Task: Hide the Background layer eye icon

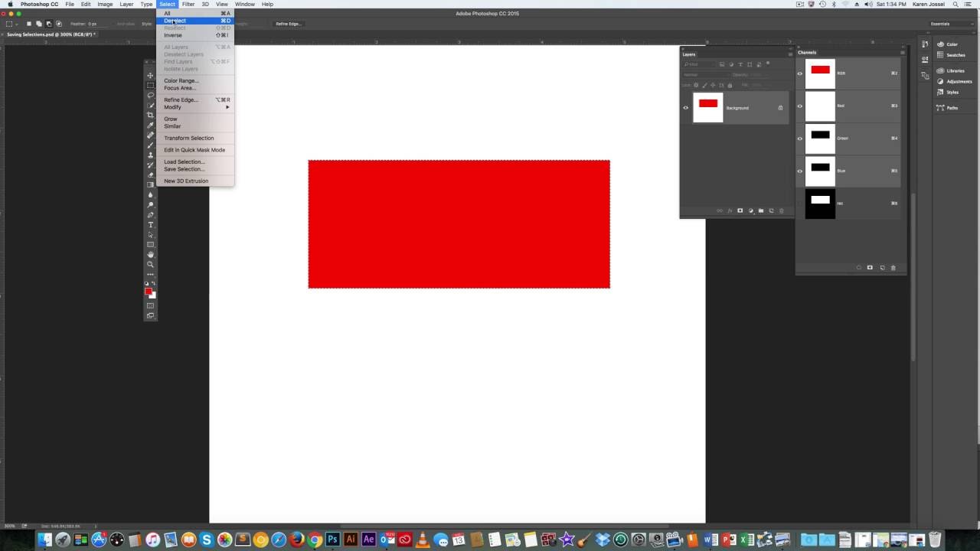Action: coord(686,108)
